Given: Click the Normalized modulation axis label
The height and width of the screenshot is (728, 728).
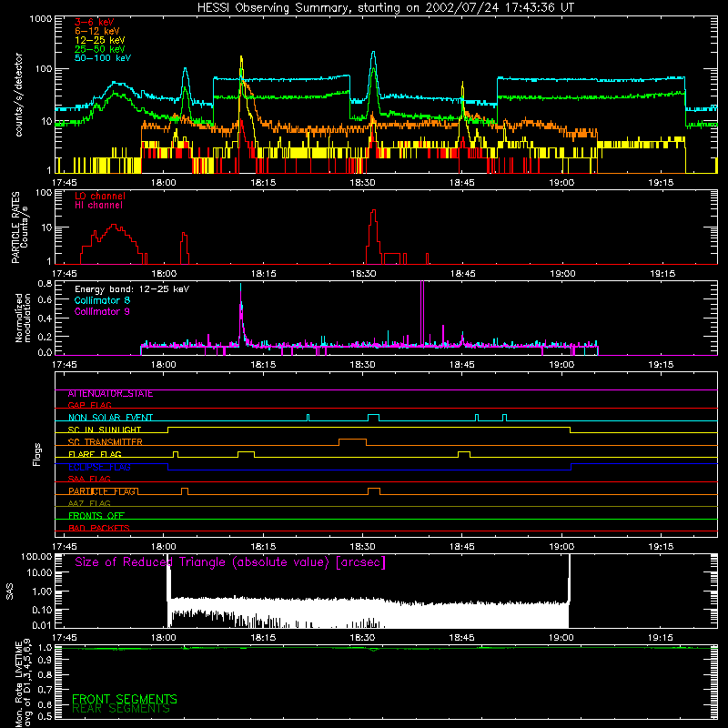Looking at the screenshot, I should (23, 318).
